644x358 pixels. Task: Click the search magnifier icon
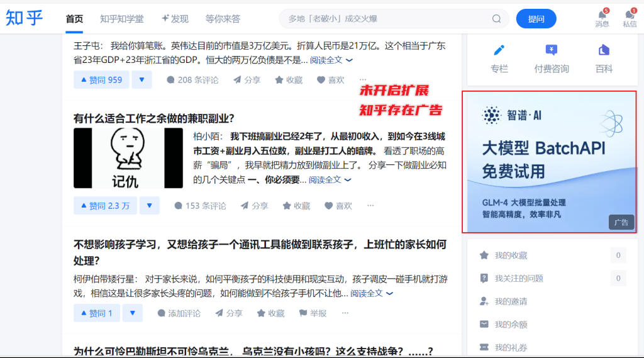(x=497, y=19)
